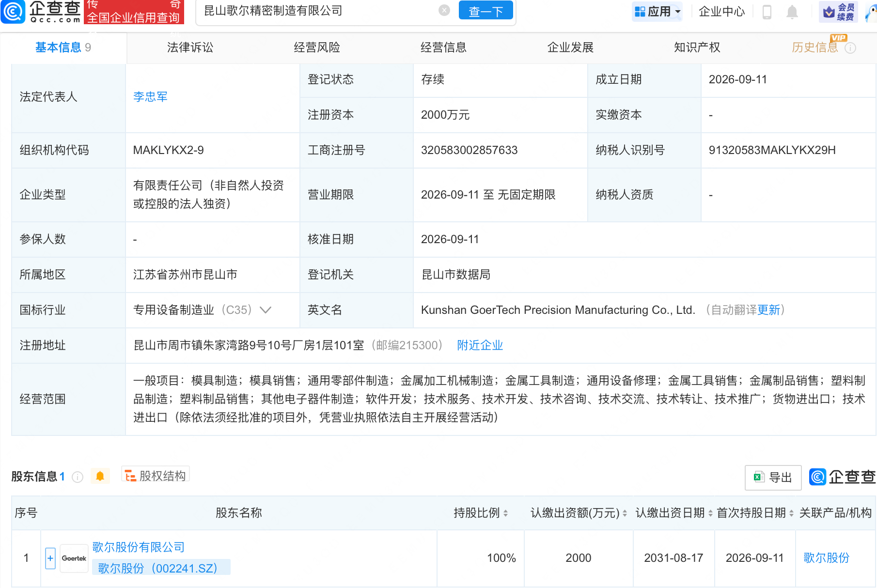
Task: Click the VIP membership renewal badge
Action: tap(838, 12)
